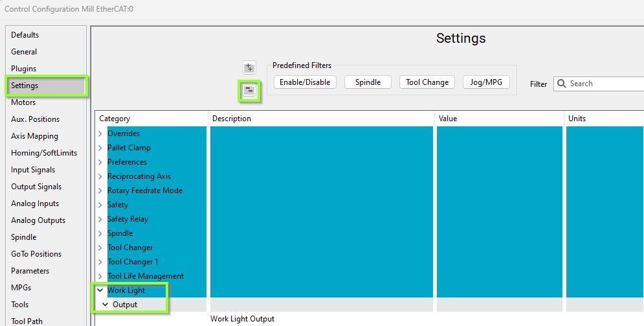The width and height of the screenshot is (644, 326).
Task: Click the collapse all tree icon
Action: coord(249,90)
